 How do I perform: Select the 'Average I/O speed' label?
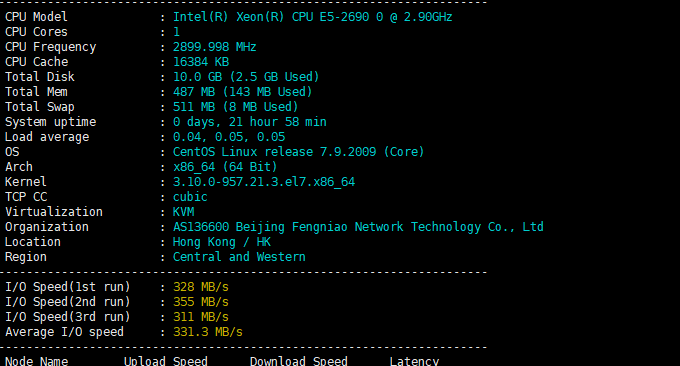(64, 333)
